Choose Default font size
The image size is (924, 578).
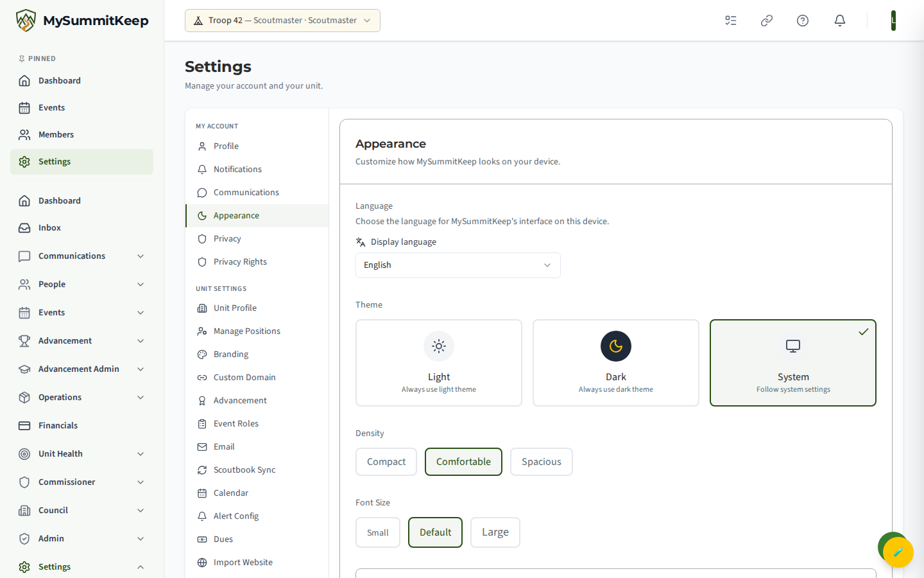(435, 532)
